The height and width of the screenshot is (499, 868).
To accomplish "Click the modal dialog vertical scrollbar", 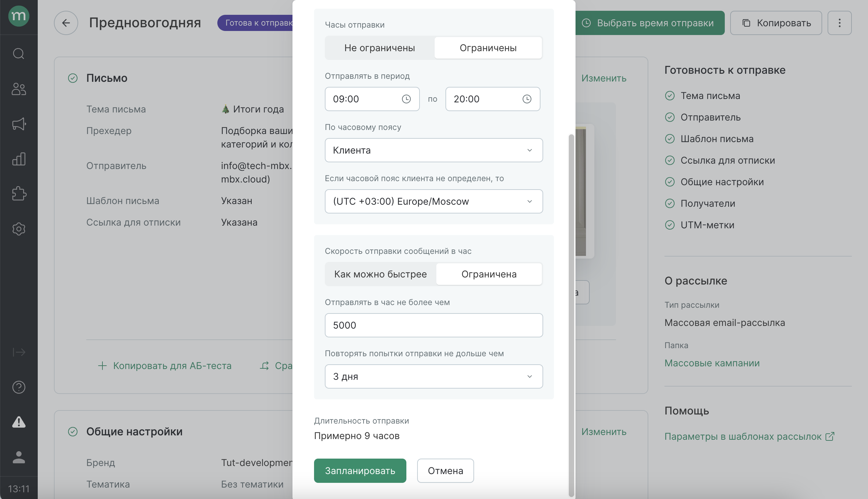I will point(571,315).
